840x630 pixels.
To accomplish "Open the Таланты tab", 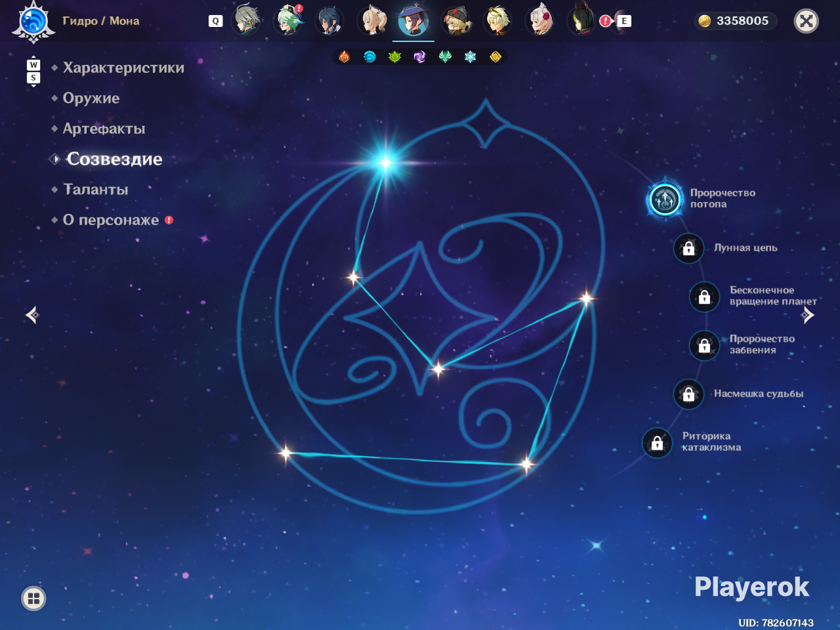I will point(95,190).
